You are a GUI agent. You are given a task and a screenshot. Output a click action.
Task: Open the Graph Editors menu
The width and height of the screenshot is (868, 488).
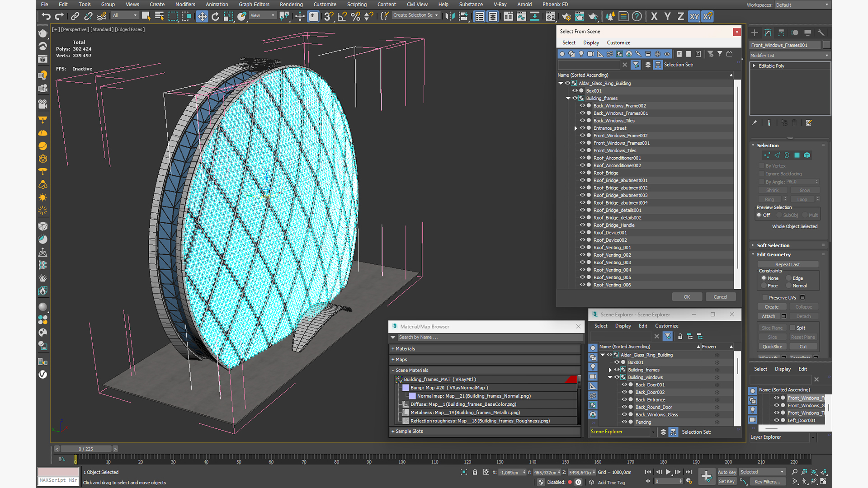coord(254,5)
